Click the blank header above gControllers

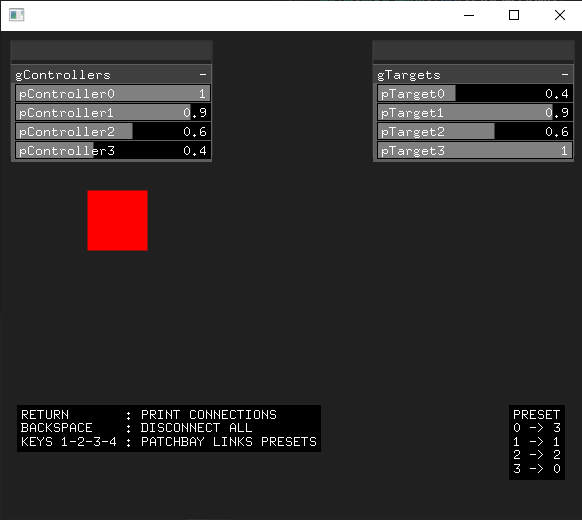[112, 51]
